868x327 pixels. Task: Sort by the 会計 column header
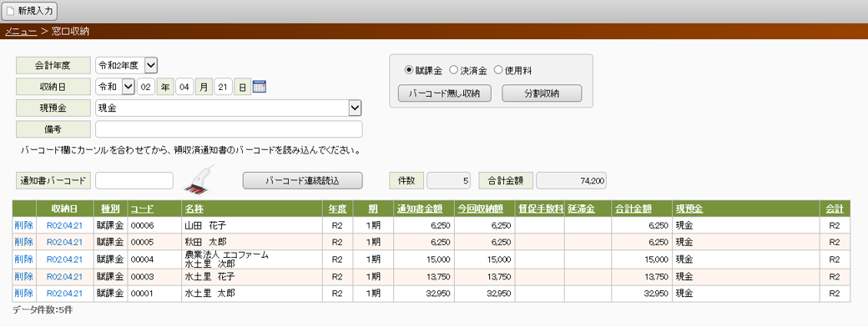pyautogui.click(x=835, y=209)
